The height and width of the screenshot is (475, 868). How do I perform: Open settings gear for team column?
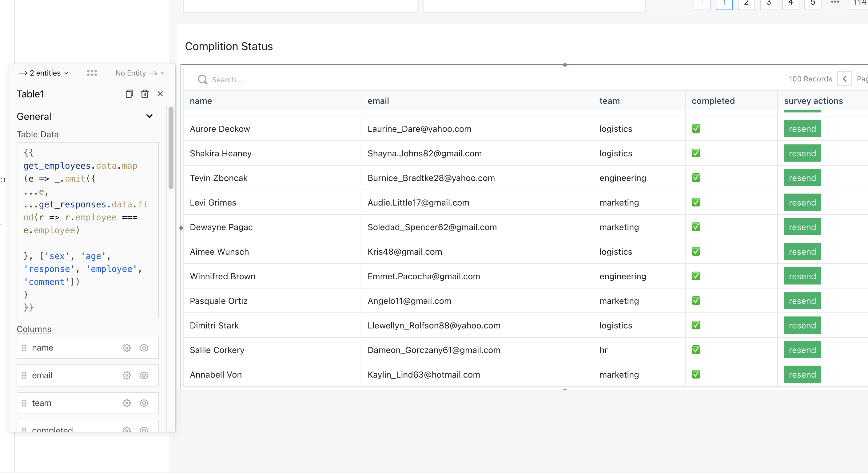click(127, 403)
